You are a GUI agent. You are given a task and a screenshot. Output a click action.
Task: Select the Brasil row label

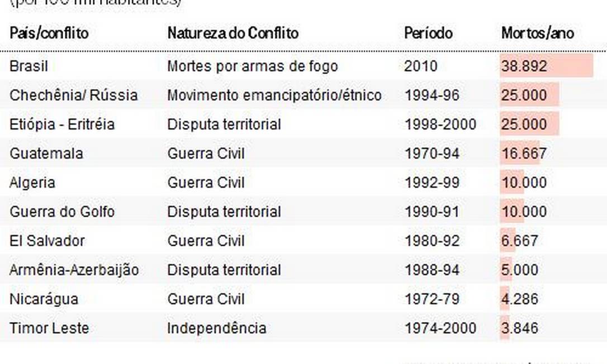(29, 66)
